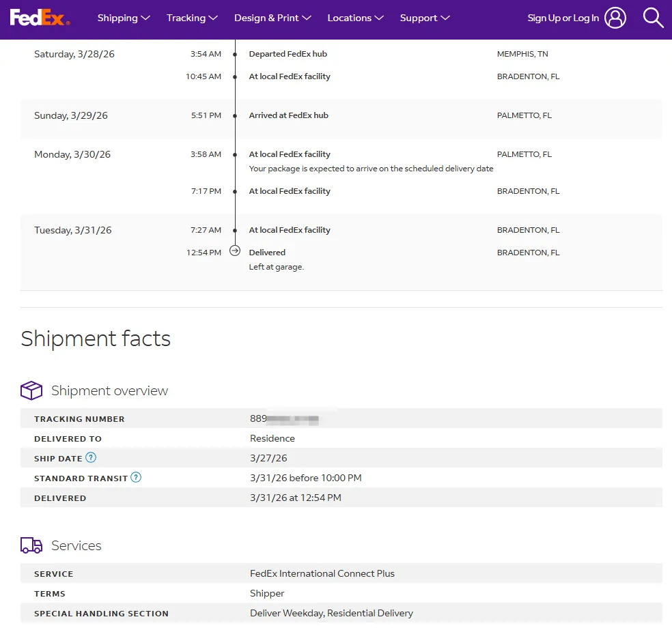Click '3/31/26 at 12:54 PM' value

pyautogui.click(x=296, y=497)
